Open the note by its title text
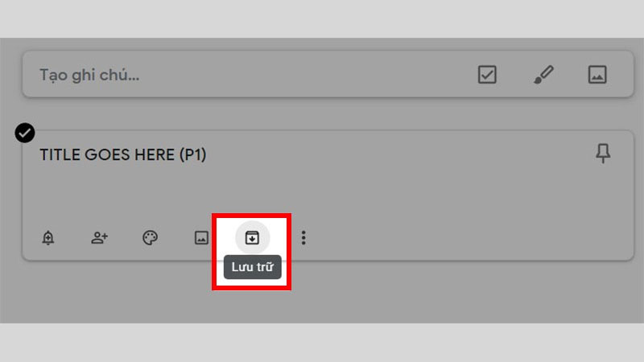This screenshot has width=644, height=362. [x=123, y=154]
